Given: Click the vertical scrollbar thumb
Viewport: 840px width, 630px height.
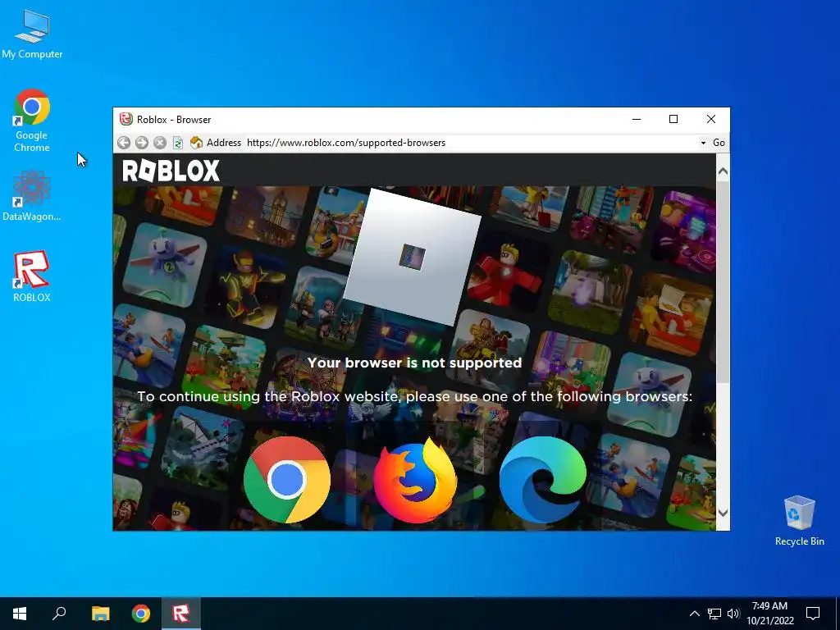Looking at the screenshot, I should 723,282.
